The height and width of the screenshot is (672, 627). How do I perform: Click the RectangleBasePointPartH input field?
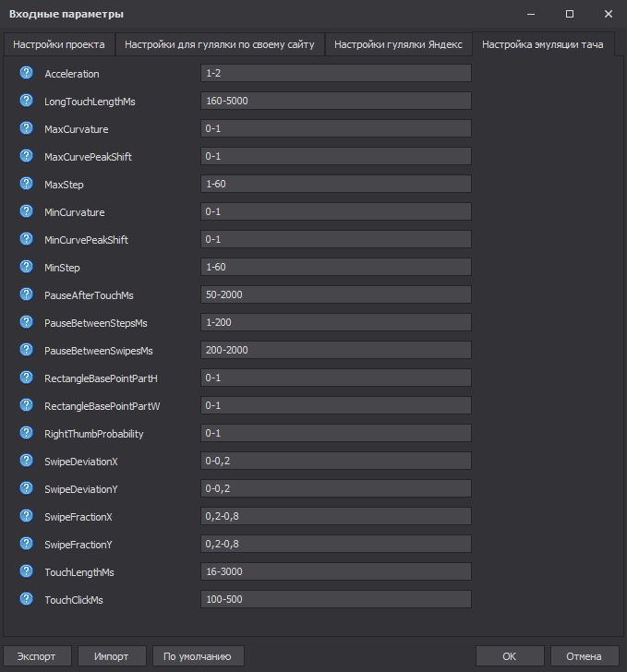(336, 378)
